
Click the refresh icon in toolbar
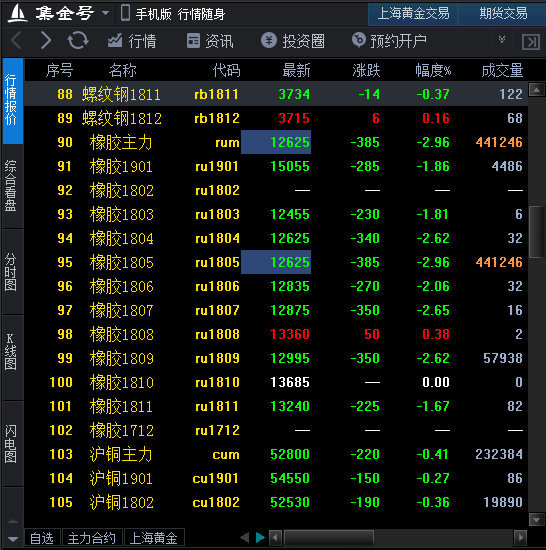[77, 40]
